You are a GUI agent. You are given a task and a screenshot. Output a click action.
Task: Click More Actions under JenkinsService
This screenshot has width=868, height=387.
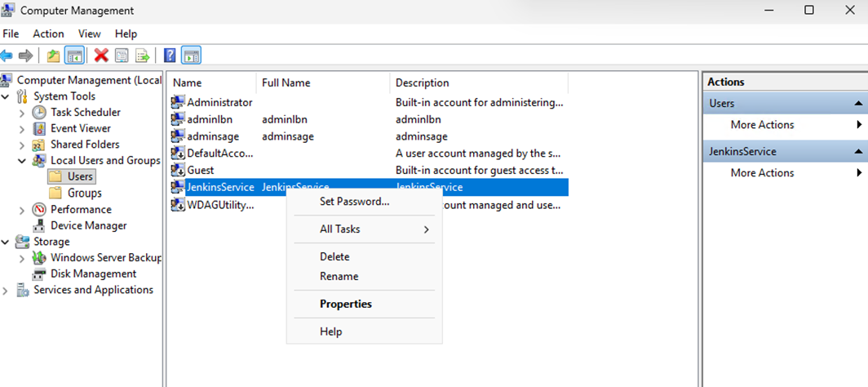point(762,173)
